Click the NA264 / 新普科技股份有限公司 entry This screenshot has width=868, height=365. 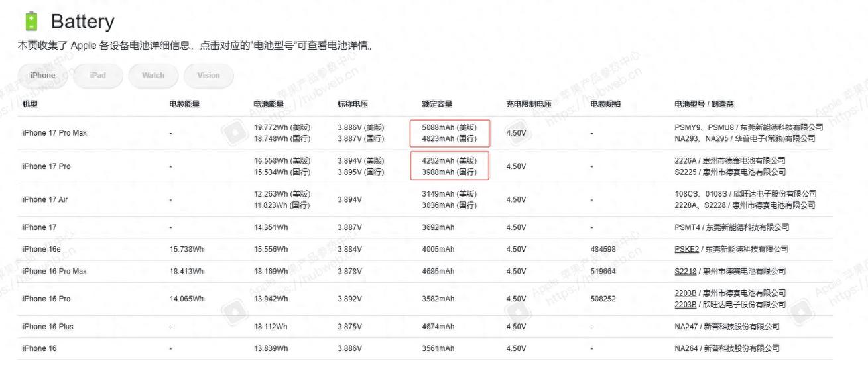[727, 348]
